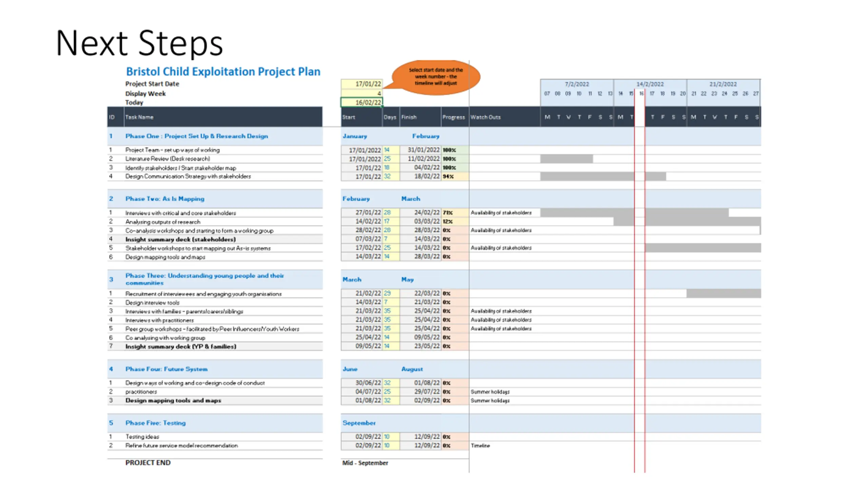868x488 pixels.
Task: Select 'Bristol Child Exploitation Project Plan' heading
Action: [x=223, y=72]
